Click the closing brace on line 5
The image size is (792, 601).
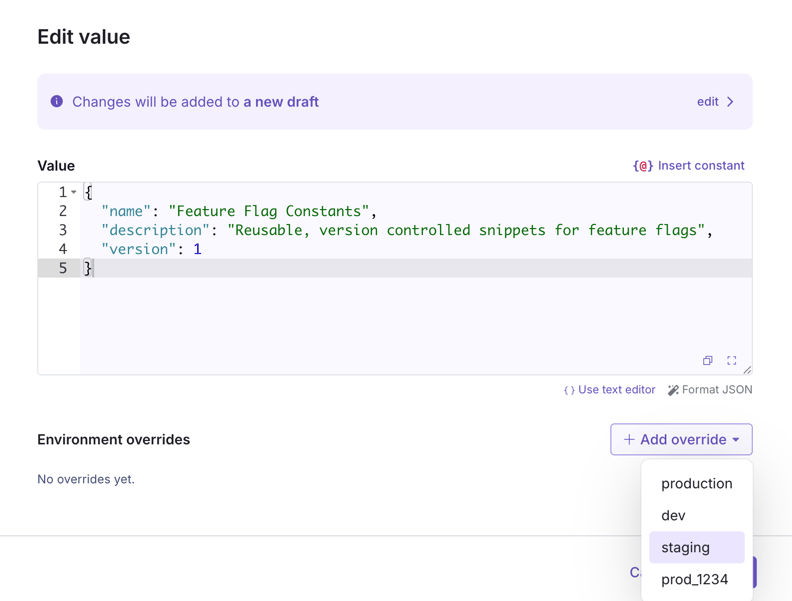(88, 268)
